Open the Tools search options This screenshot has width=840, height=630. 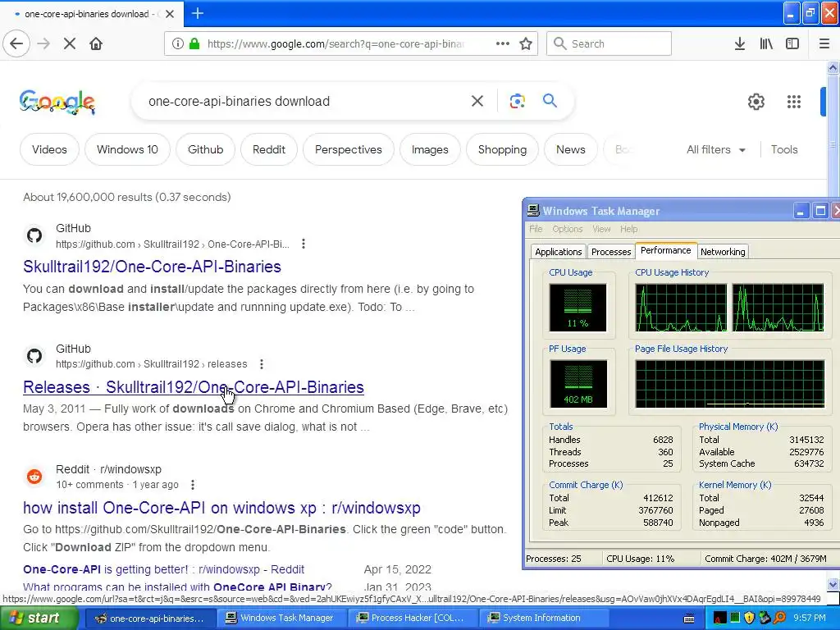[784, 149]
